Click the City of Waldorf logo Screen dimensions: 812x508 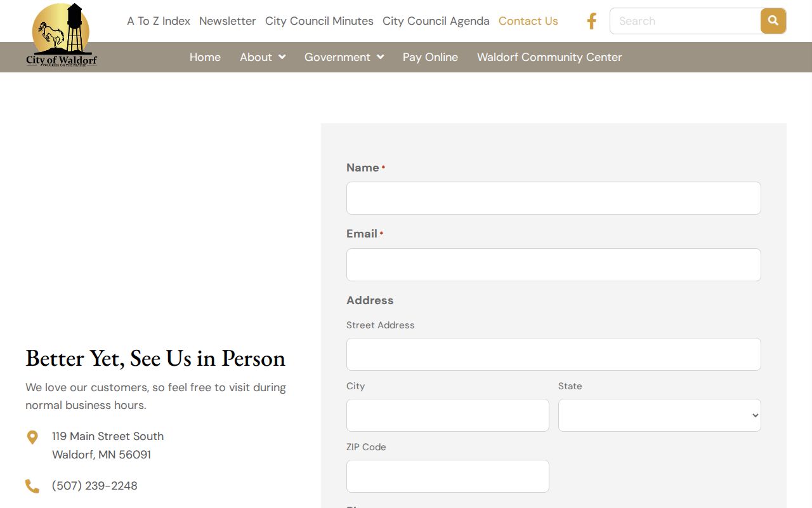[x=62, y=36]
